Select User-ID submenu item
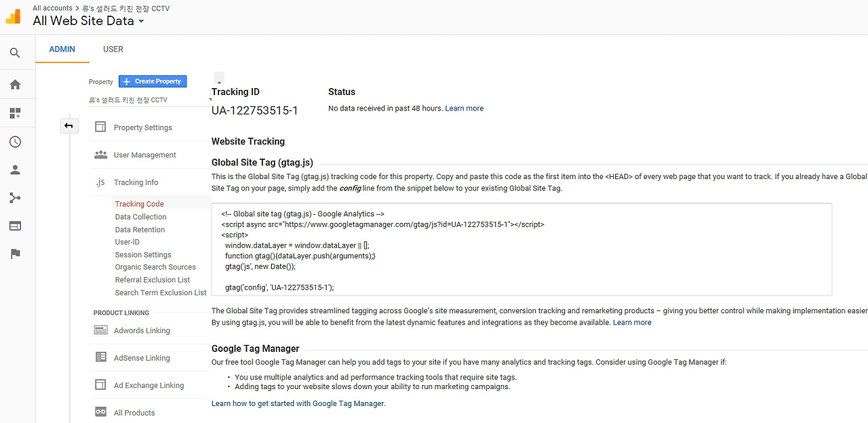This screenshot has width=868, height=423. click(127, 242)
